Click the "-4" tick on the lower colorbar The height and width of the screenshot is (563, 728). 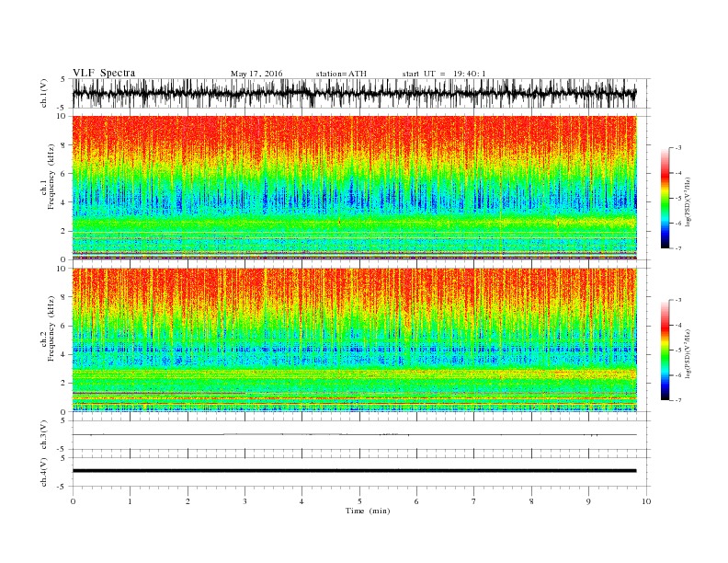[x=678, y=325]
